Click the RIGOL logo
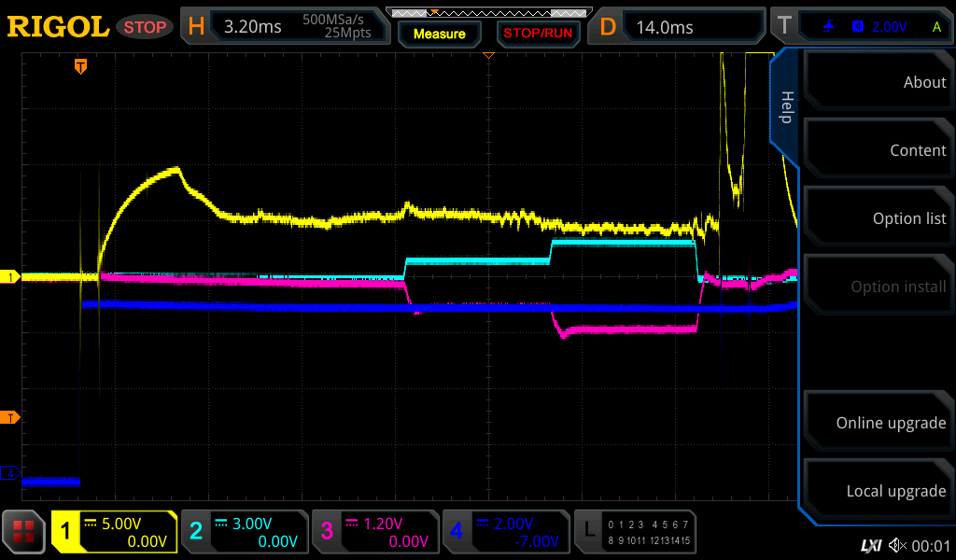956x560 pixels. pyautogui.click(x=58, y=26)
